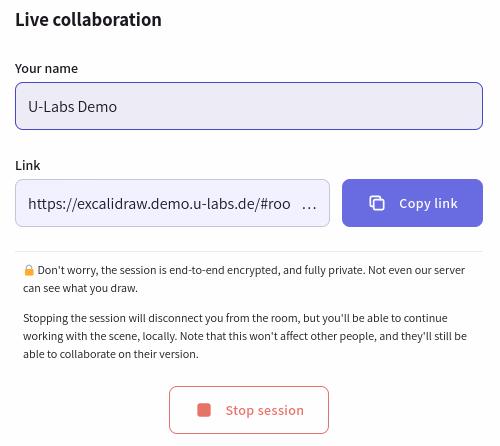This screenshot has height=446, width=500.
Task: Click the stopping session explanation paragraph
Action: (245, 336)
